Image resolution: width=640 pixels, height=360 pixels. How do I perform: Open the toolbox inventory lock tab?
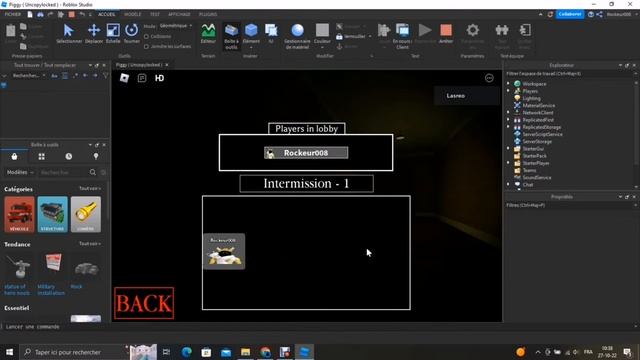point(14,156)
